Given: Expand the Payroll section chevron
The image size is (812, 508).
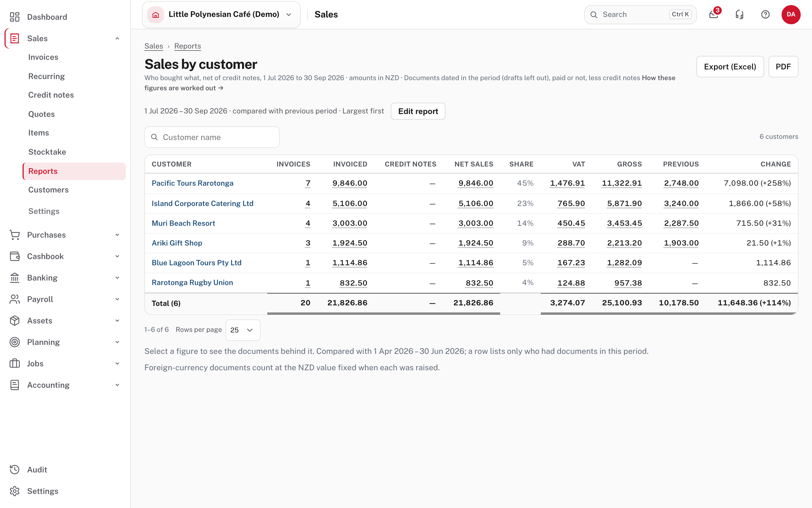Looking at the screenshot, I should (118, 299).
